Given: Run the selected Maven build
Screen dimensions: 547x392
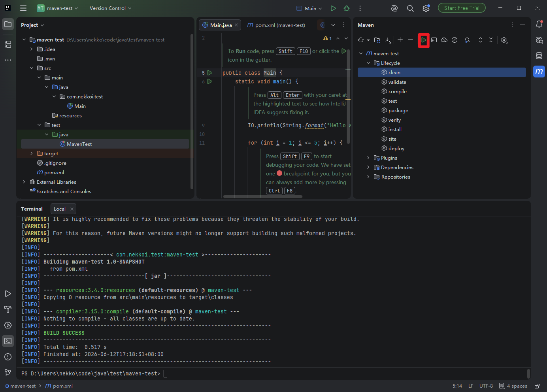Looking at the screenshot, I should (424, 40).
